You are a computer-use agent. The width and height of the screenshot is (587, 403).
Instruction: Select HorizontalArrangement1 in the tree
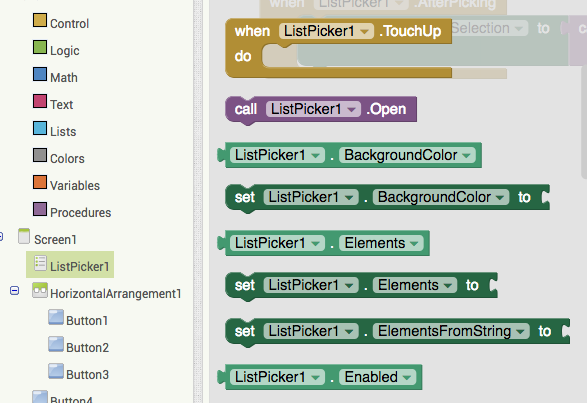pyautogui.click(x=116, y=293)
